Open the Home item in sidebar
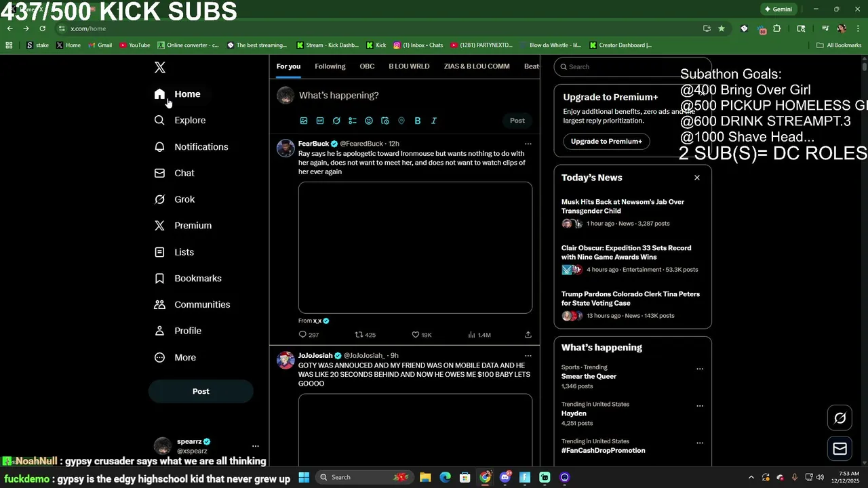Screen dimensions: 868x488 (178, 94)
